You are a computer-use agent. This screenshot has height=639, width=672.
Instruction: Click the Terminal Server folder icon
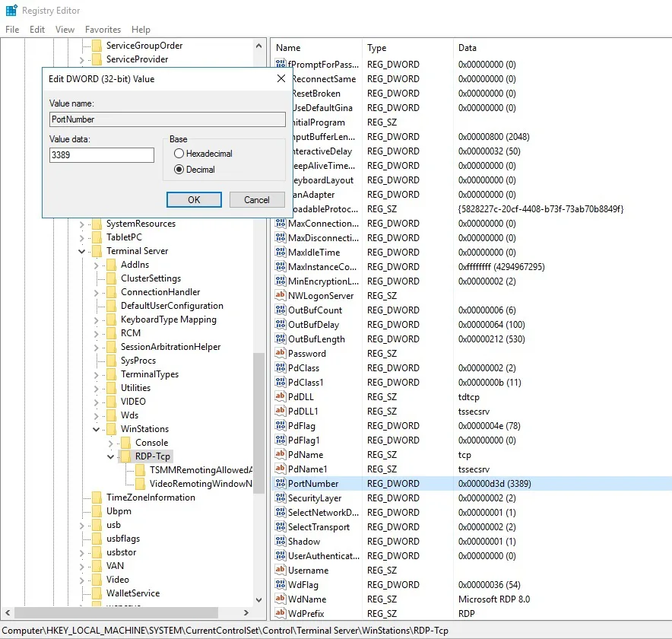pos(97,251)
